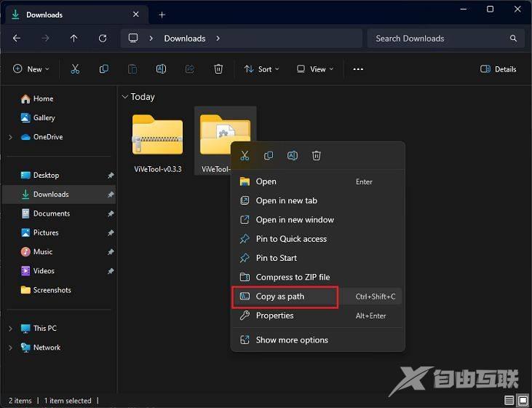This screenshot has height=408, width=532.
Task: Collapse the Today group
Action: 125,97
